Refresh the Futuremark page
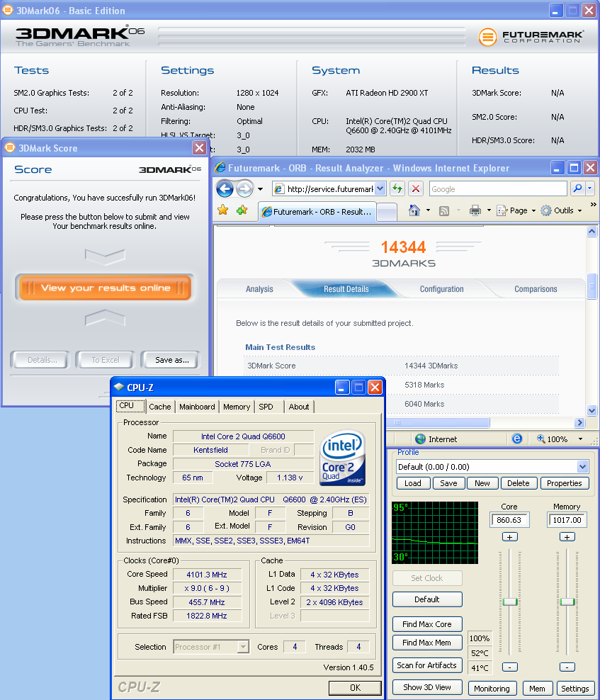The image size is (600, 700). 397,189
